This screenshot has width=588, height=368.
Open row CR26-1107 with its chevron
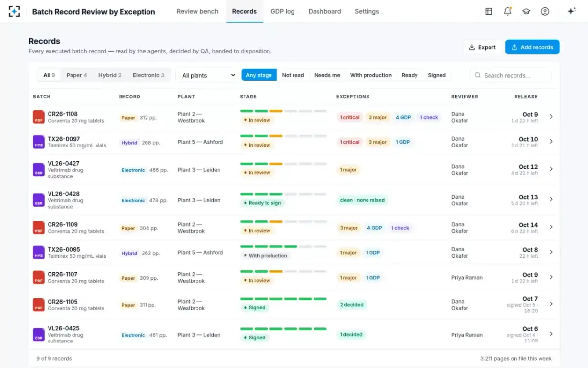click(551, 277)
